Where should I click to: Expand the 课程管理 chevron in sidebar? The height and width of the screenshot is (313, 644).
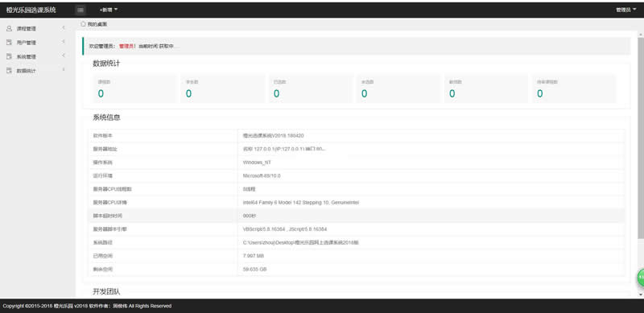pyautogui.click(x=64, y=28)
